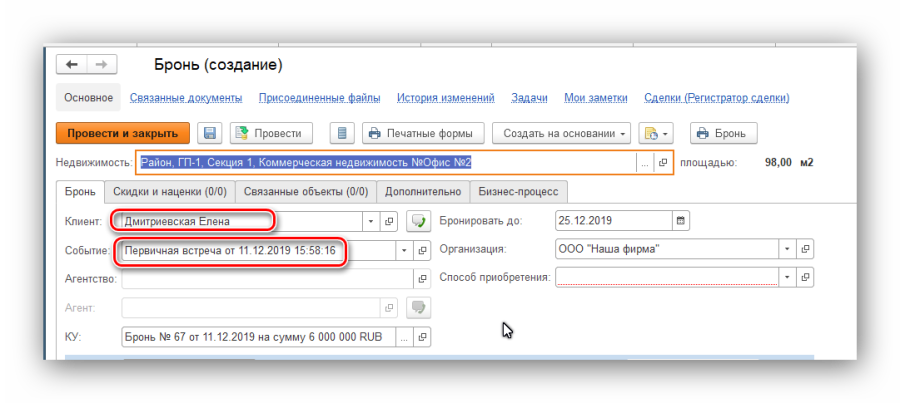Switch to the Дополнительно tab
900x403 pixels.
click(x=423, y=191)
